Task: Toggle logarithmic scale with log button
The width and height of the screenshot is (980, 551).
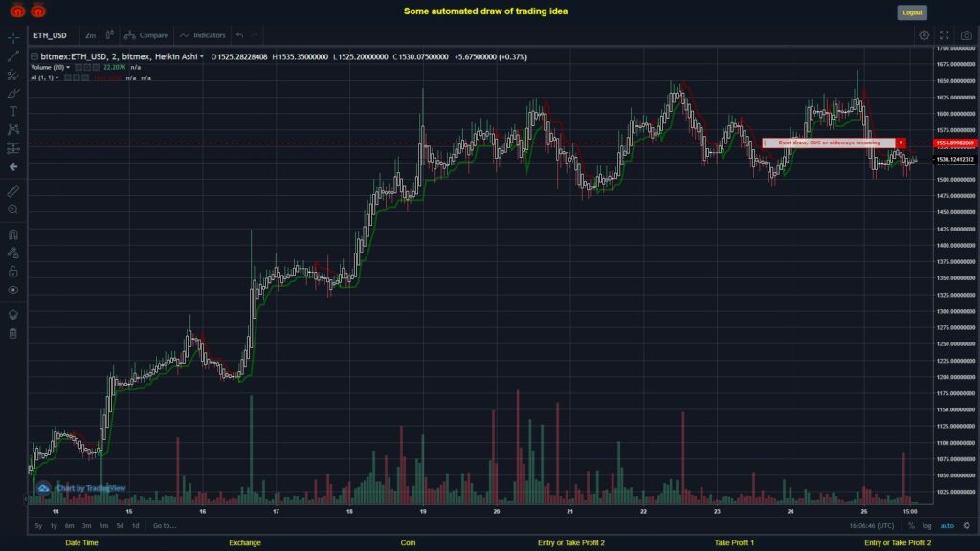Action: point(926,526)
